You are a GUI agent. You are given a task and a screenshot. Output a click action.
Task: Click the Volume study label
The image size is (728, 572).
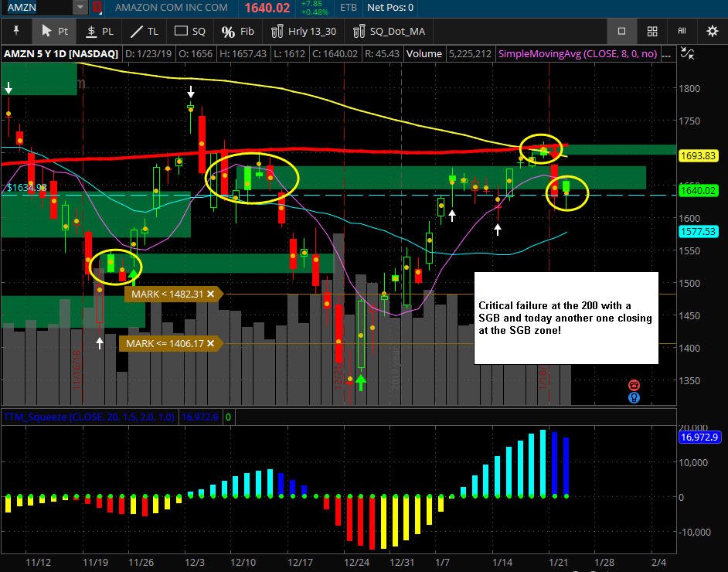(424, 54)
